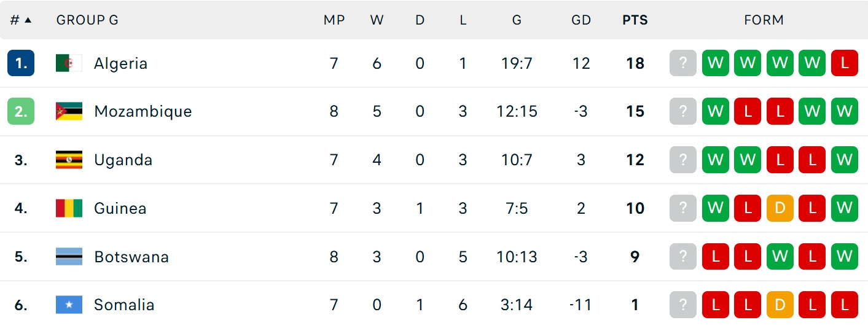Open the Mozambique team link
Screen dimensions: 868x328
point(143,111)
